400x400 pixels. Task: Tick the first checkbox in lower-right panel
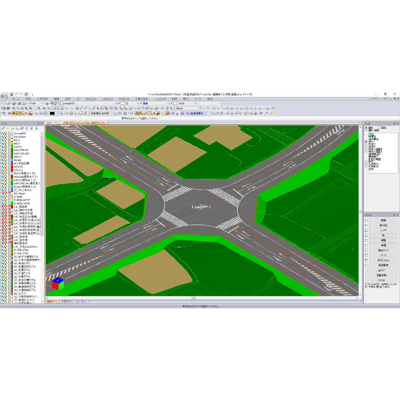tap(367, 220)
